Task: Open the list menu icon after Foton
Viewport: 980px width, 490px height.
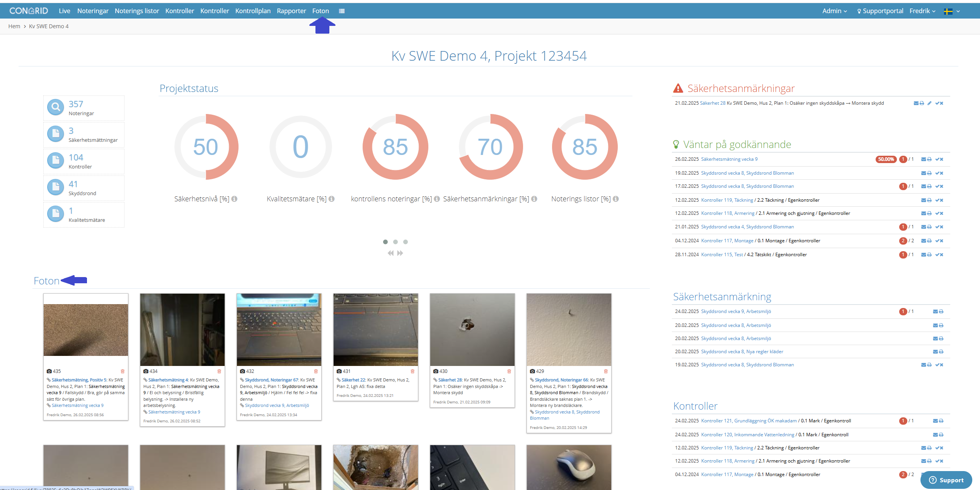Action: click(342, 11)
